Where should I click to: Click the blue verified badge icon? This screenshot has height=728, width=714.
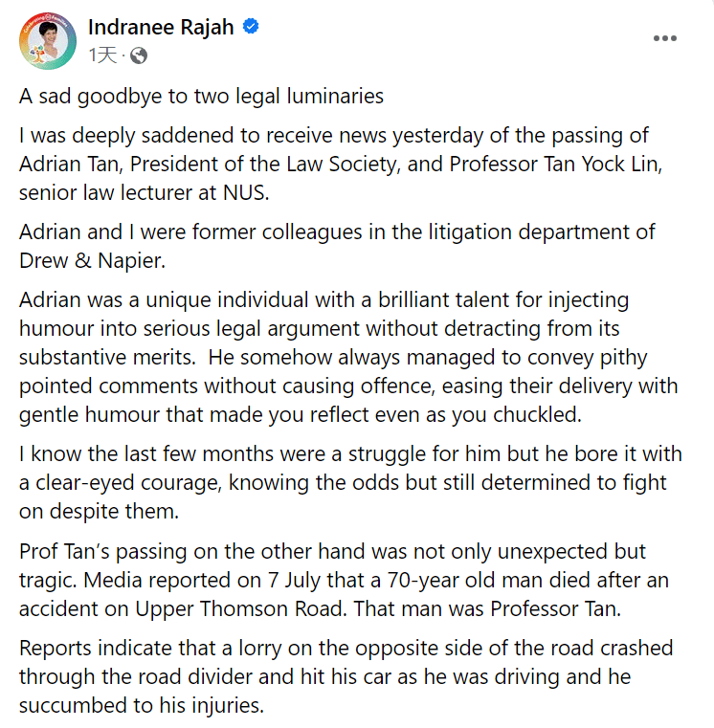click(252, 28)
